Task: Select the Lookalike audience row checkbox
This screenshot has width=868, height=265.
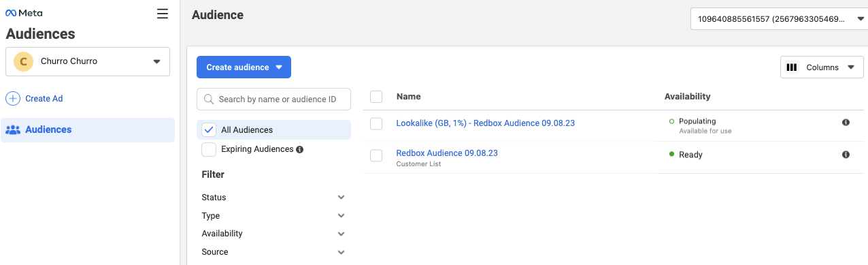Action: click(376, 123)
